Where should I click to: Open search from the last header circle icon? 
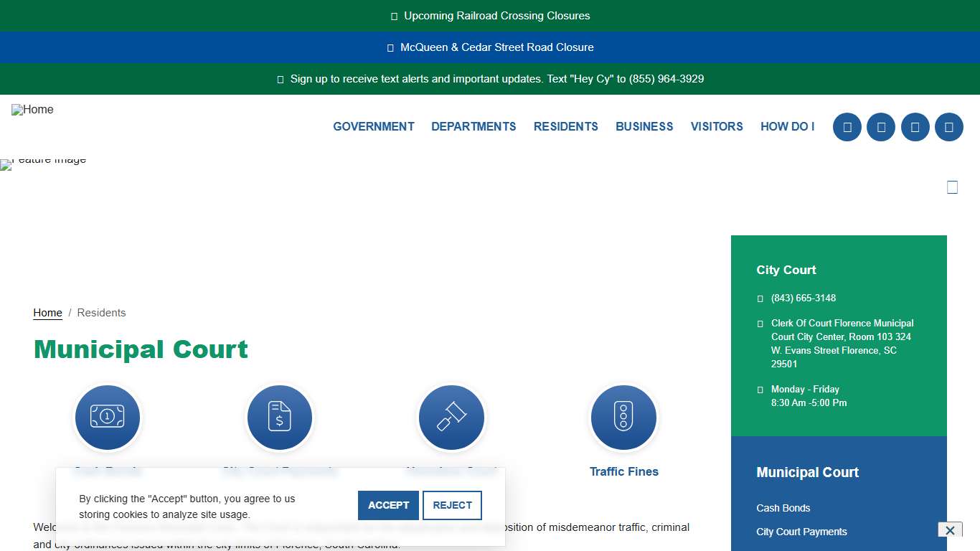[949, 127]
